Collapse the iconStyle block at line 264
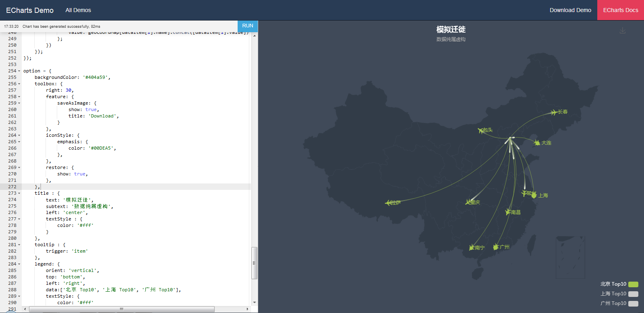 (x=19, y=136)
